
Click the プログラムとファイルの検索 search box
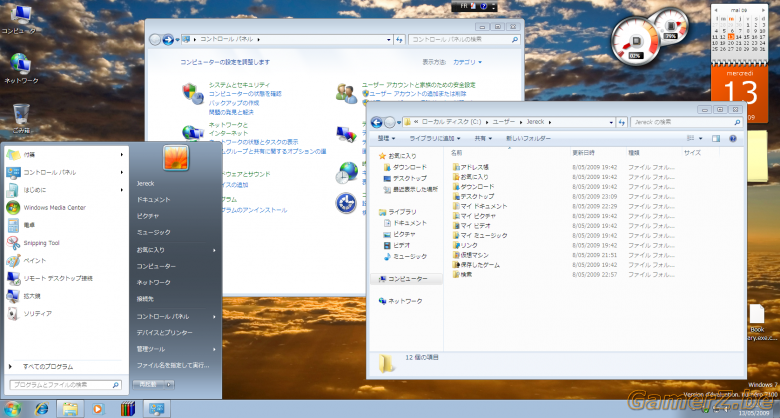coord(65,385)
